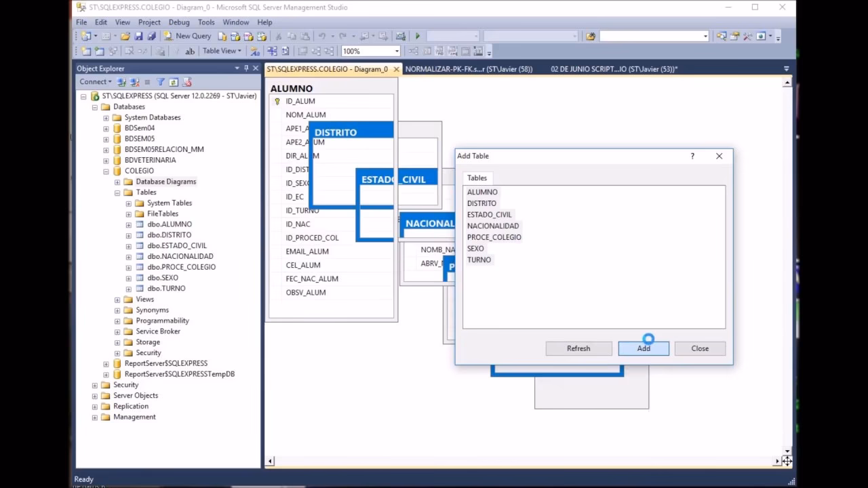Click the Recalculate Page Breaks icon

click(x=285, y=51)
